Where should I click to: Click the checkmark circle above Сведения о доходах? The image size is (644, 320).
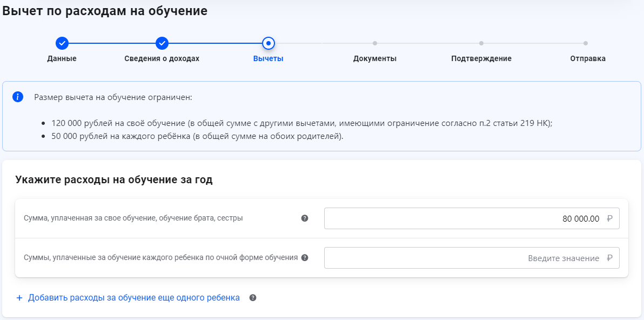162,43
